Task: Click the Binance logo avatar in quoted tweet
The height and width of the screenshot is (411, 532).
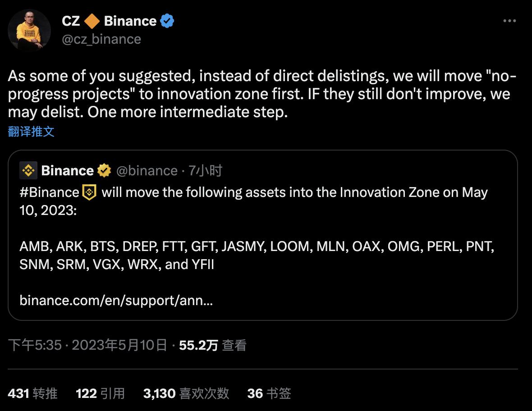Action: 28,170
